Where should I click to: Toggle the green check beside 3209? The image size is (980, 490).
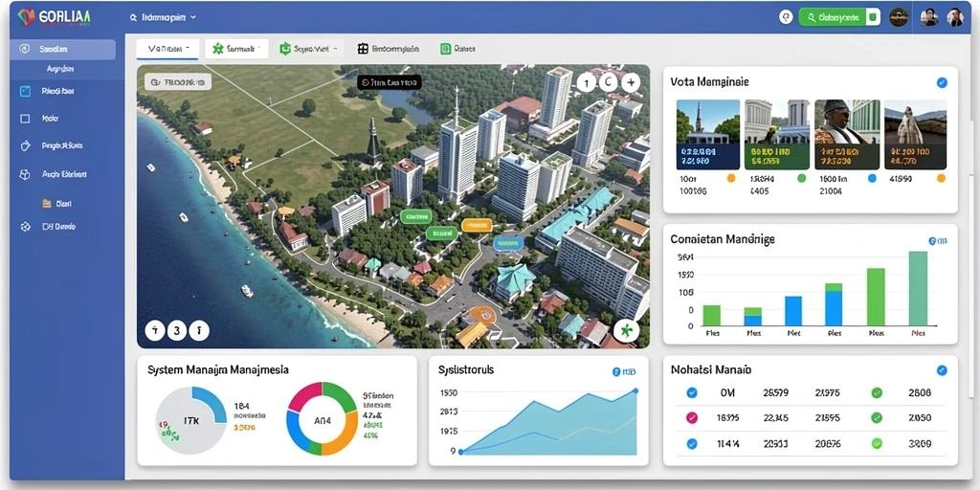877,444
